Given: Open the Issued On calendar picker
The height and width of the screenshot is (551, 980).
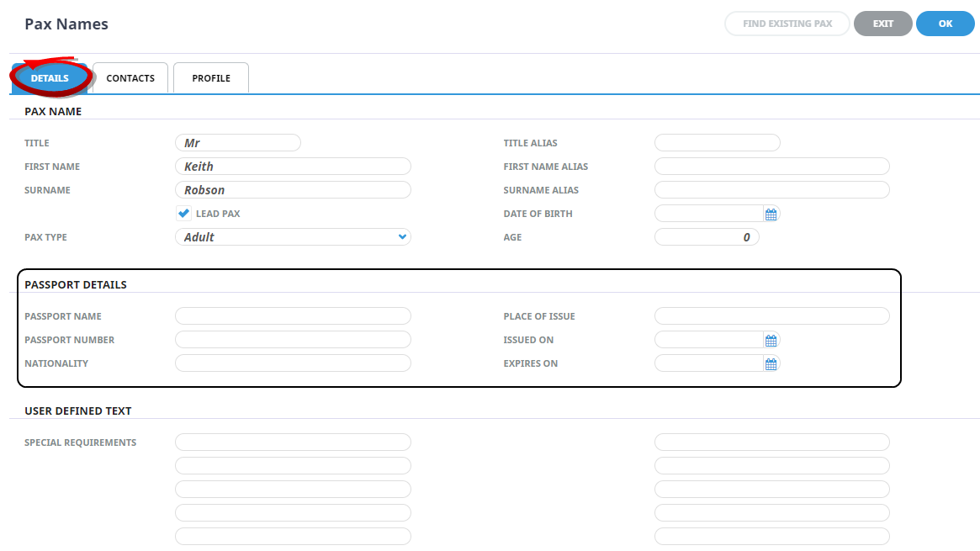Looking at the screenshot, I should pyautogui.click(x=771, y=340).
